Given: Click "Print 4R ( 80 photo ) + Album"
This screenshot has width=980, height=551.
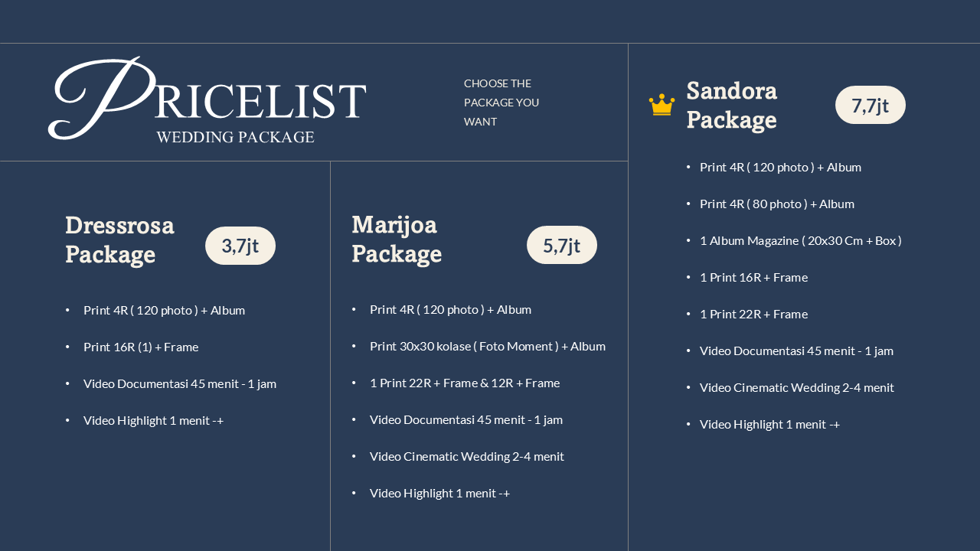Looking at the screenshot, I should click(777, 204).
